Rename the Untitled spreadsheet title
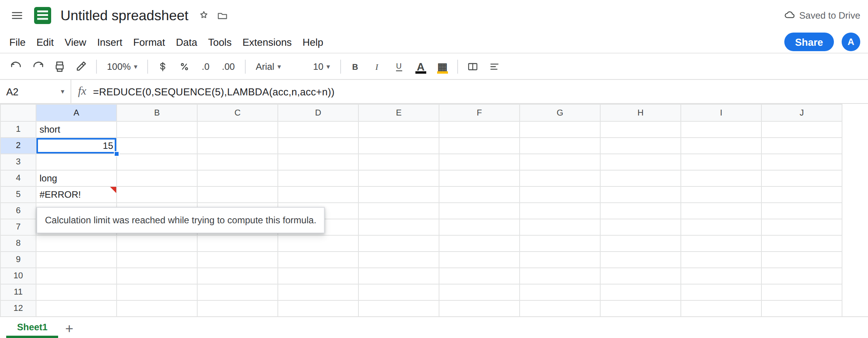The image size is (868, 338). point(124,16)
